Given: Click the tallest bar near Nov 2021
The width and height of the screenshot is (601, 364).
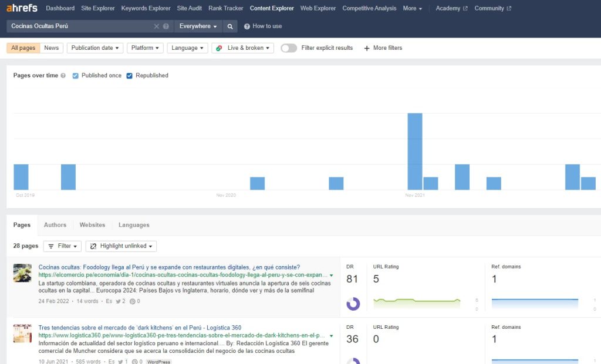Looking at the screenshot, I should [x=415, y=152].
